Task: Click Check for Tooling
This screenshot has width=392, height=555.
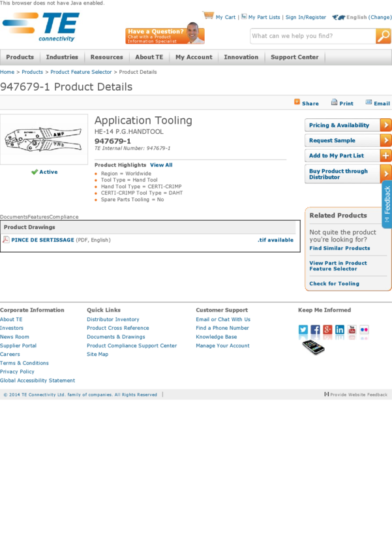Action: [335, 283]
